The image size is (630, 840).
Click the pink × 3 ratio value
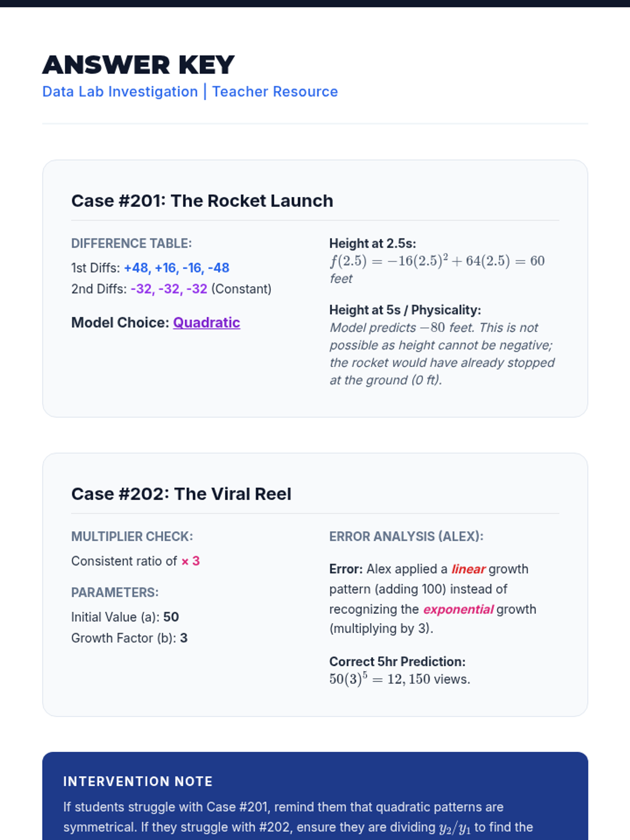(x=191, y=561)
